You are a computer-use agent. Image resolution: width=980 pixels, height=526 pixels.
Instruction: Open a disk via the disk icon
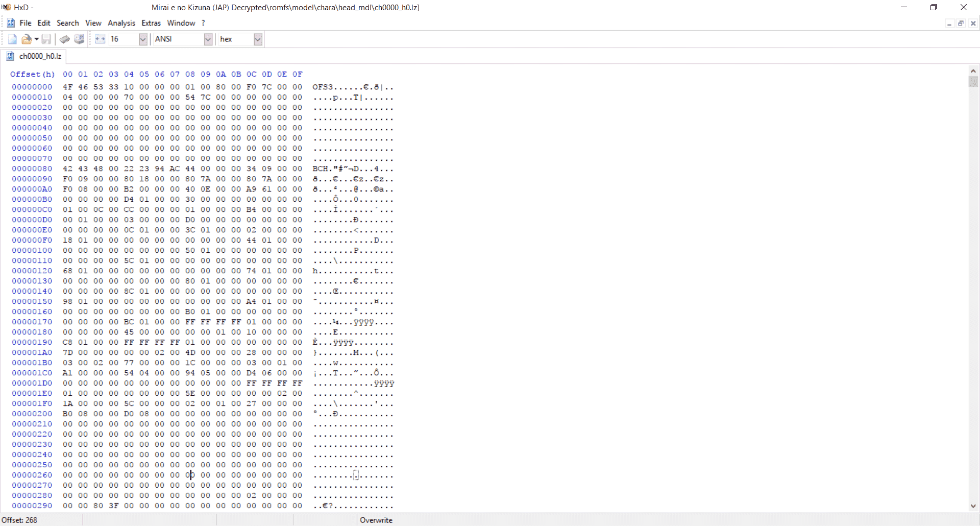pos(79,39)
